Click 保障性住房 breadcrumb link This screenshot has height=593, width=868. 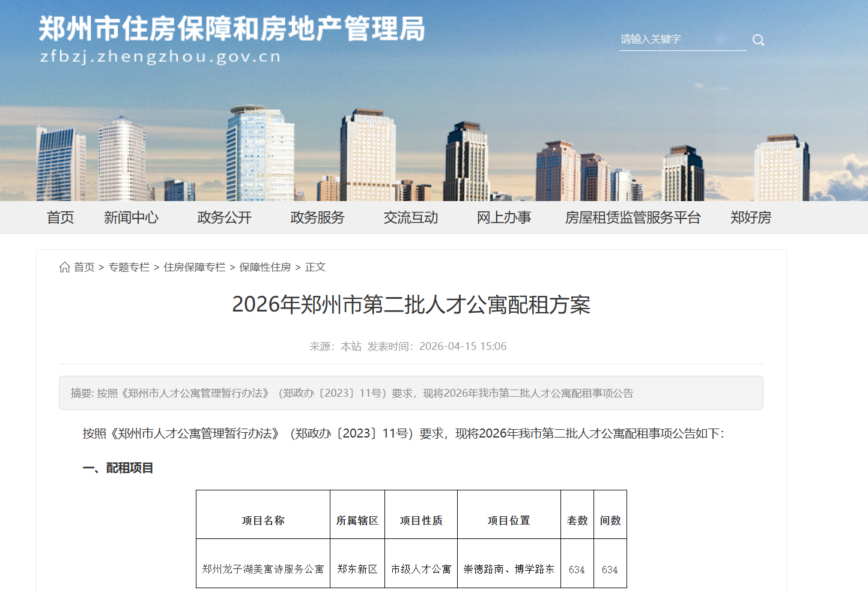point(265,267)
